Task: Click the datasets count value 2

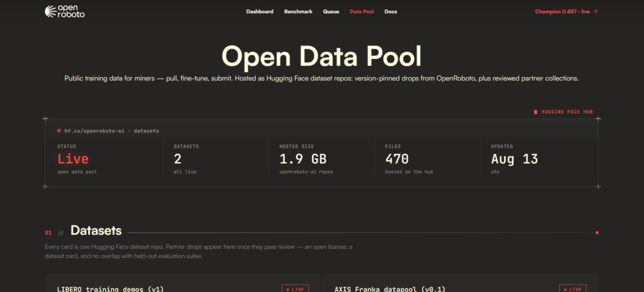Action: pos(177,159)
